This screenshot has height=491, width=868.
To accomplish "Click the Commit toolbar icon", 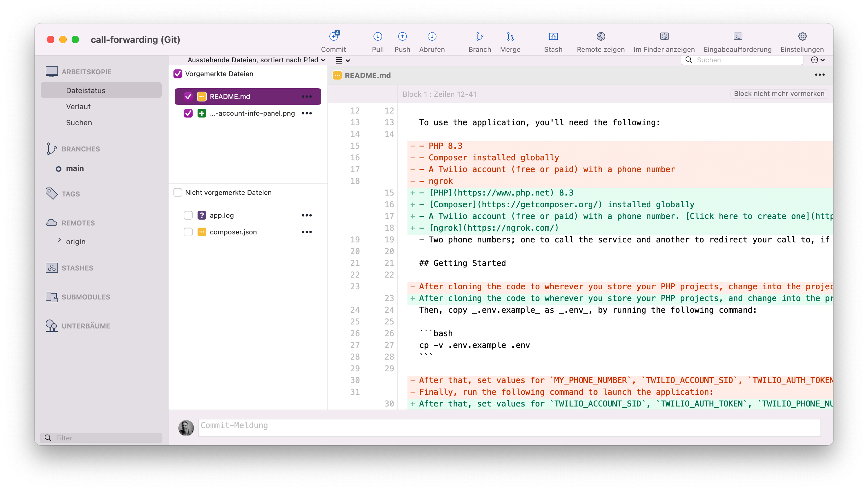I will pos(333,40).
